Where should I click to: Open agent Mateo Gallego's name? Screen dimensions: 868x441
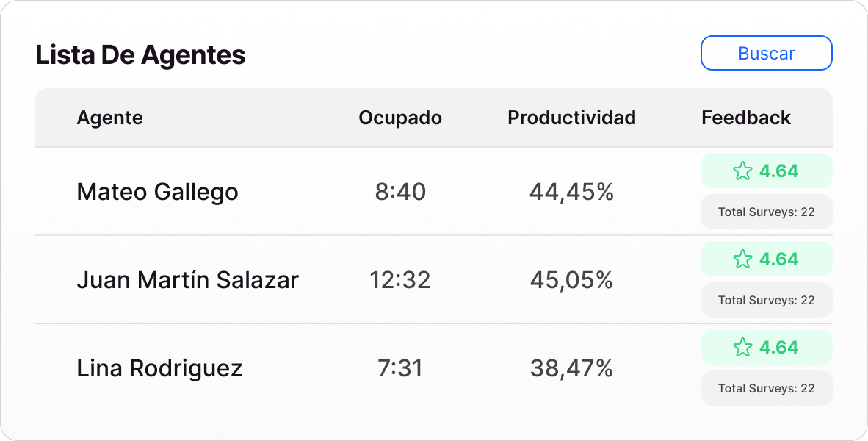[x=157, y=192]
